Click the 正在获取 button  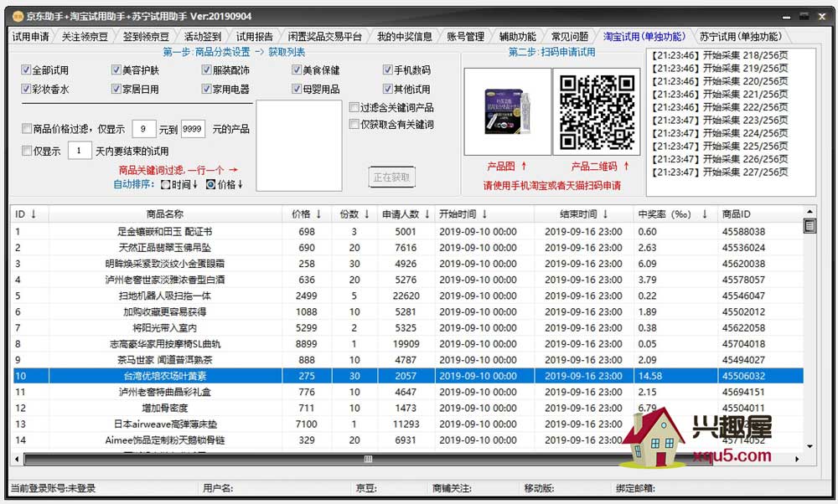click(x=391, y=177)
